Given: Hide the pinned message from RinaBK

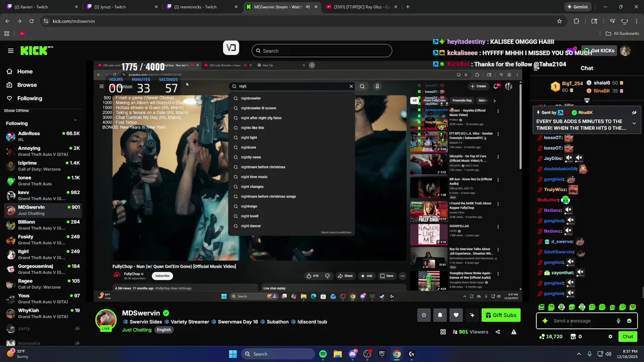Looking at the screenshot, I should (x=634, y=113).
